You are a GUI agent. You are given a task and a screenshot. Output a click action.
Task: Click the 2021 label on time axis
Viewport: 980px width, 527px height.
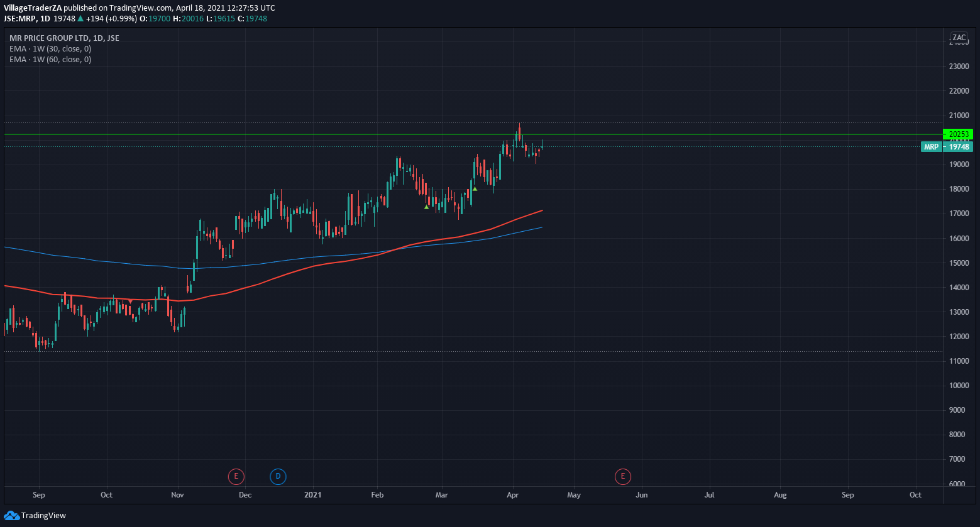point(312,495)
